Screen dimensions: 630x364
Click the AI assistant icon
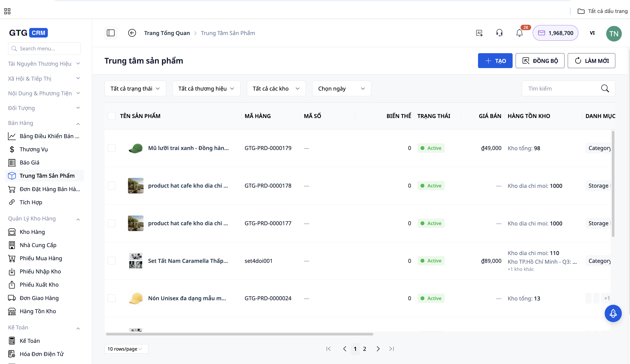pos(479,33)
